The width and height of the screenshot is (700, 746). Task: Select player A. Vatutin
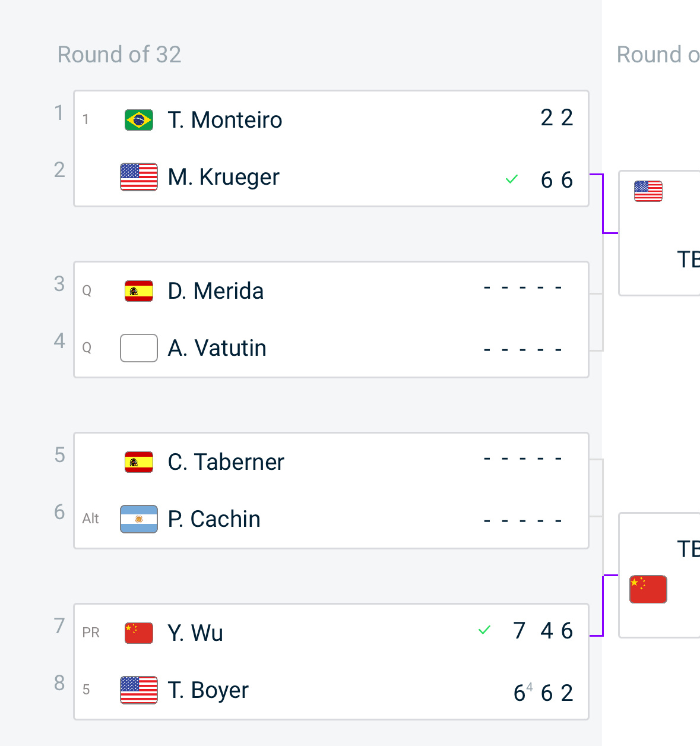[x=217, y=348]
